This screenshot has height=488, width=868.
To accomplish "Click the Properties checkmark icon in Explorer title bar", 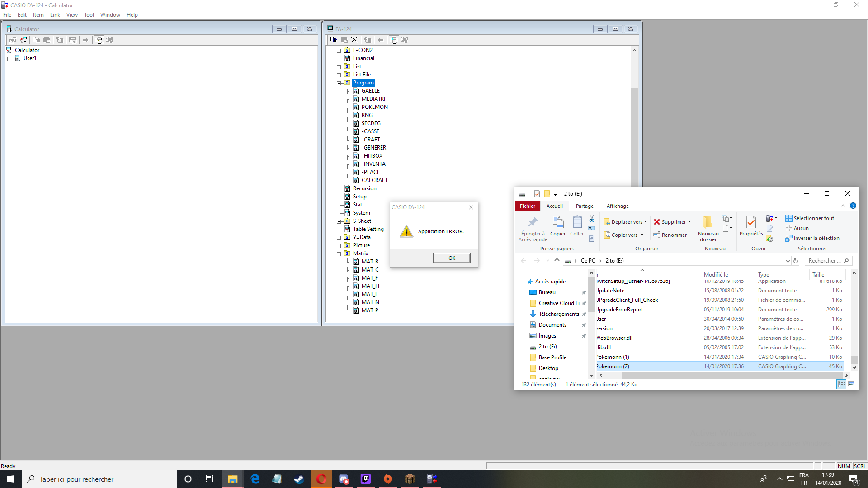I will point(537,194).
